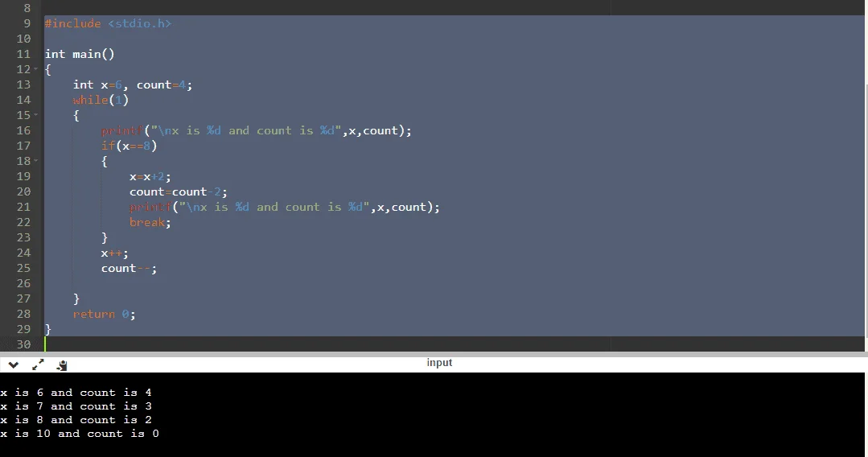
Task: Fold the while block at line 15
Action: coord(36,115)
